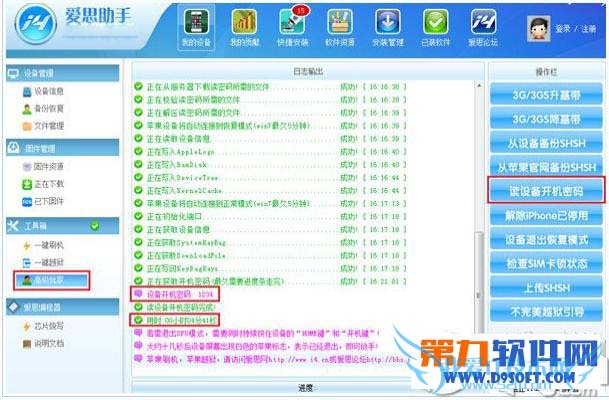Click the 操作栏 panel header
The height and width of the screenshot is (400, 609).
[x=546, y=72]
